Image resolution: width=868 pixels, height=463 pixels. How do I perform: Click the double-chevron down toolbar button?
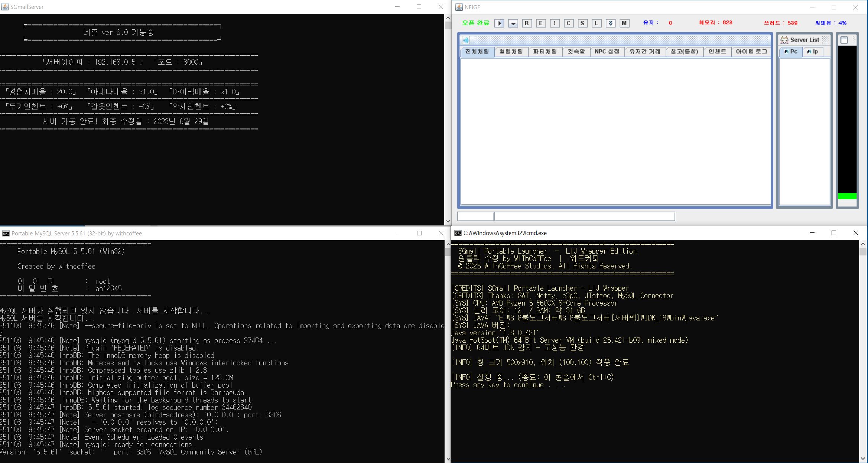(x=610, y=23)
